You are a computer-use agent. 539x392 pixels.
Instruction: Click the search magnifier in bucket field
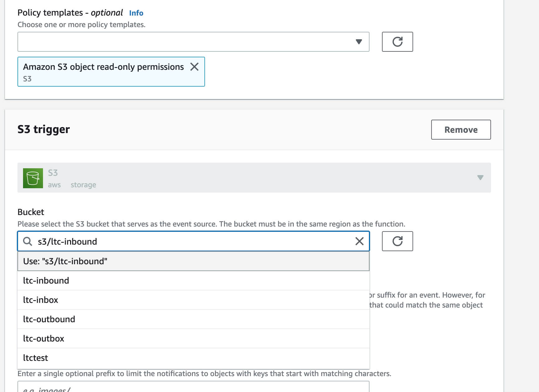pyautogui.click(x=28, y=241)
